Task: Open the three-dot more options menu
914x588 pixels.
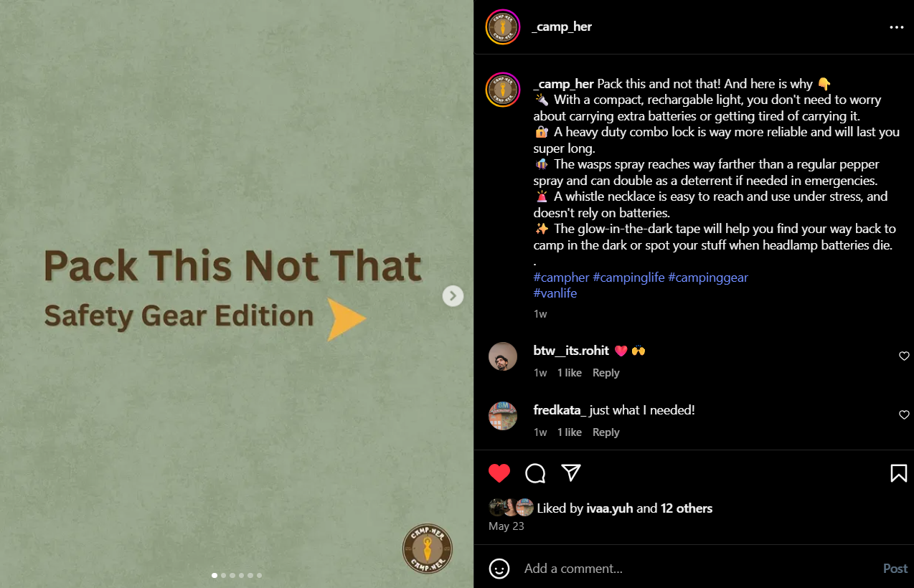Action: pos(897,27)
